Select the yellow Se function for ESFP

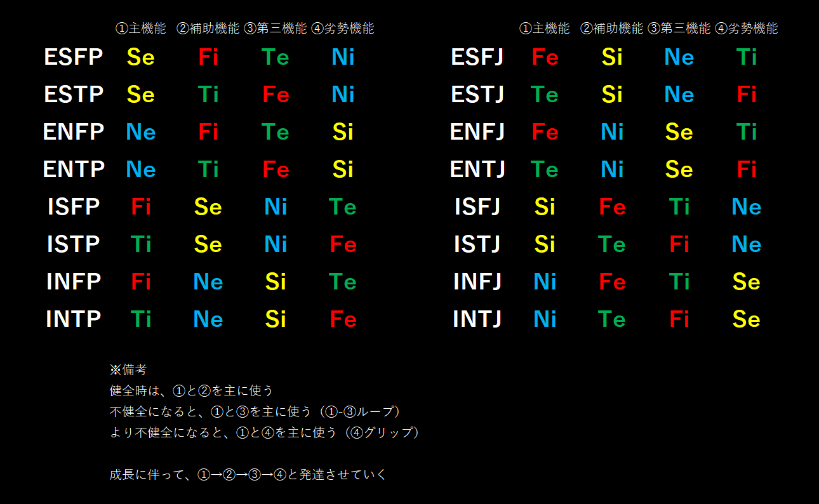pyautogui.click(x=141, y=57)
